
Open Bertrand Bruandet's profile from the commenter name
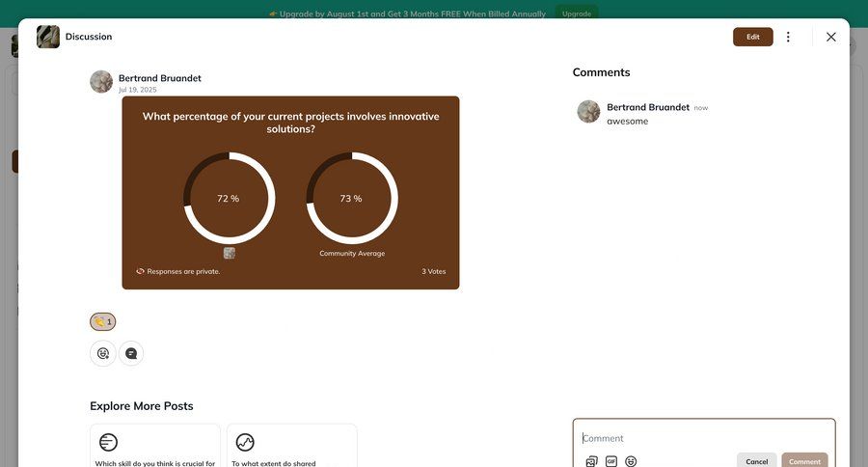point(648,107)
